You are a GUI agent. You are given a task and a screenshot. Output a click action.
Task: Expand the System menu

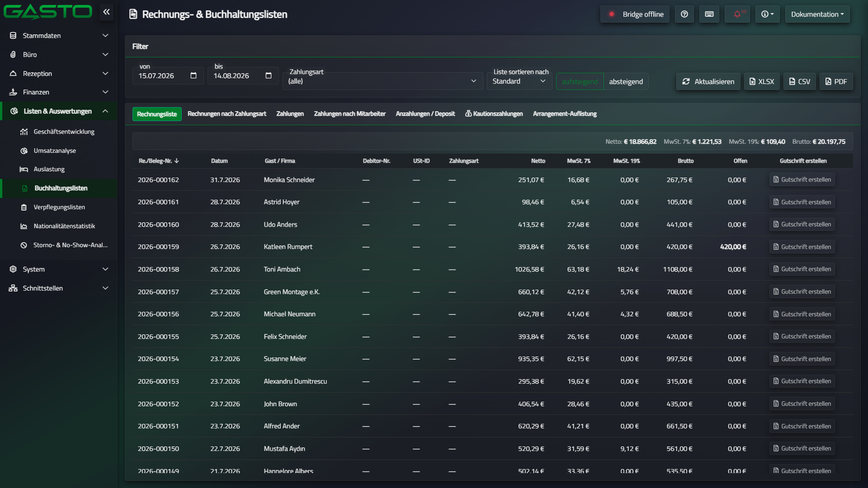click(59, 269)
